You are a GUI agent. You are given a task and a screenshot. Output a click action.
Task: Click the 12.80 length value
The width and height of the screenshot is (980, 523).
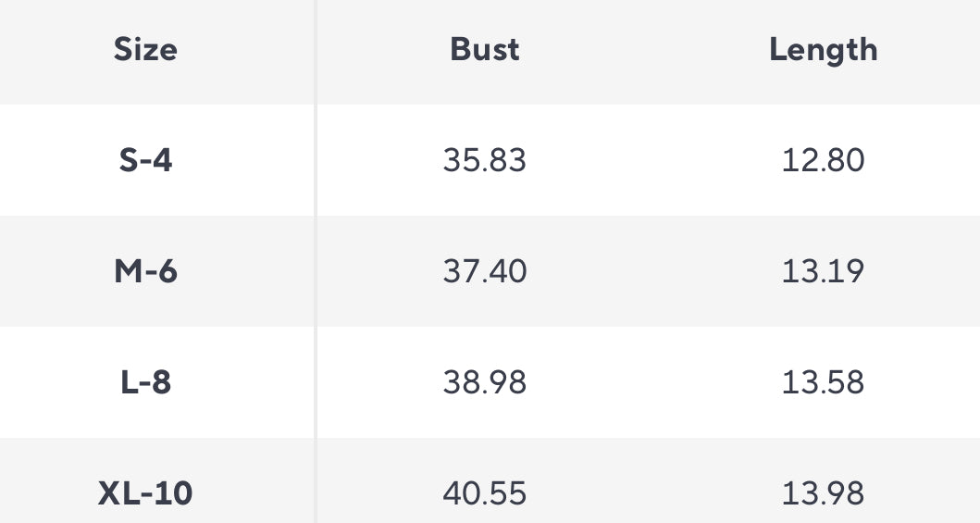coord(823,160)
